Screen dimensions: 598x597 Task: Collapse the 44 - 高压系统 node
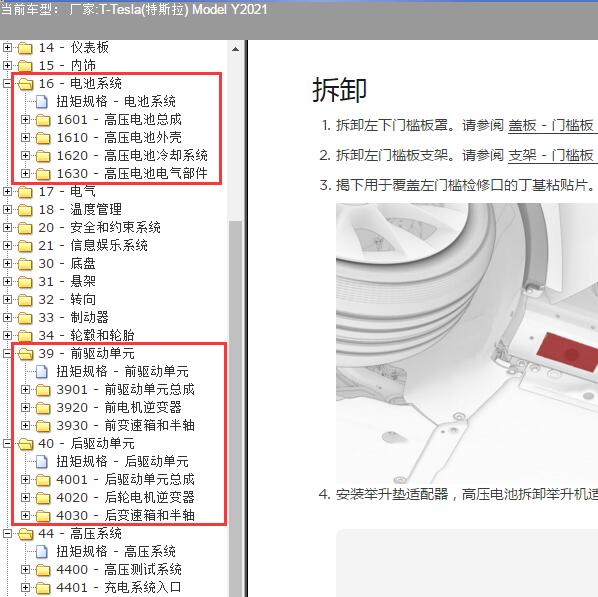(x=7, y=534)
